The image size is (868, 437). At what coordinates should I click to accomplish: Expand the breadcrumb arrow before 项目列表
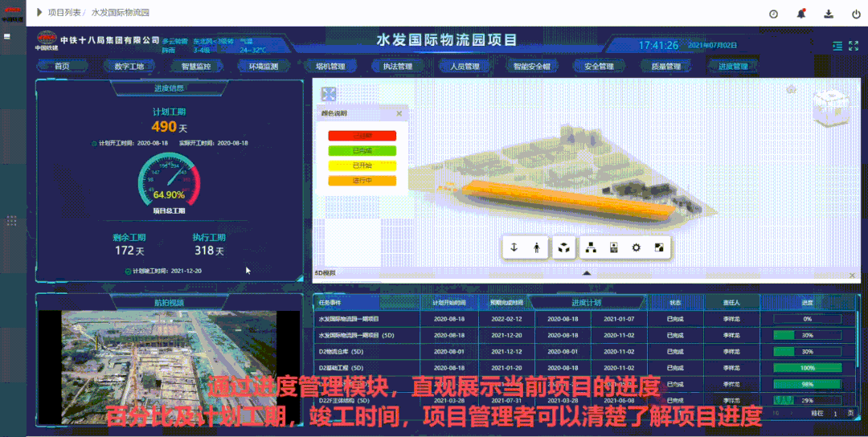click(39, 13)
